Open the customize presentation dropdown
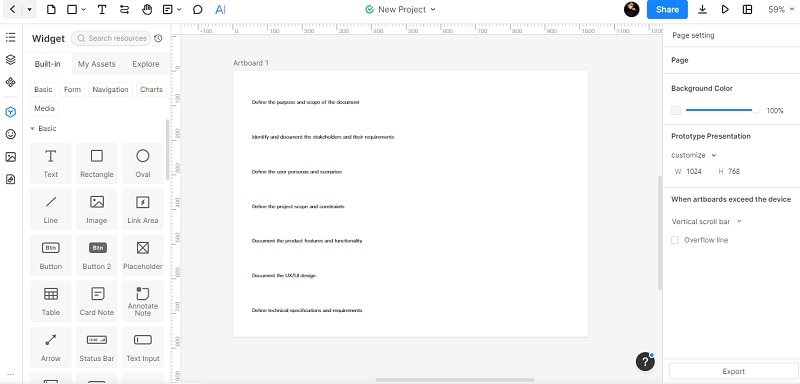800x384 pixels. [x=694, y=155]
